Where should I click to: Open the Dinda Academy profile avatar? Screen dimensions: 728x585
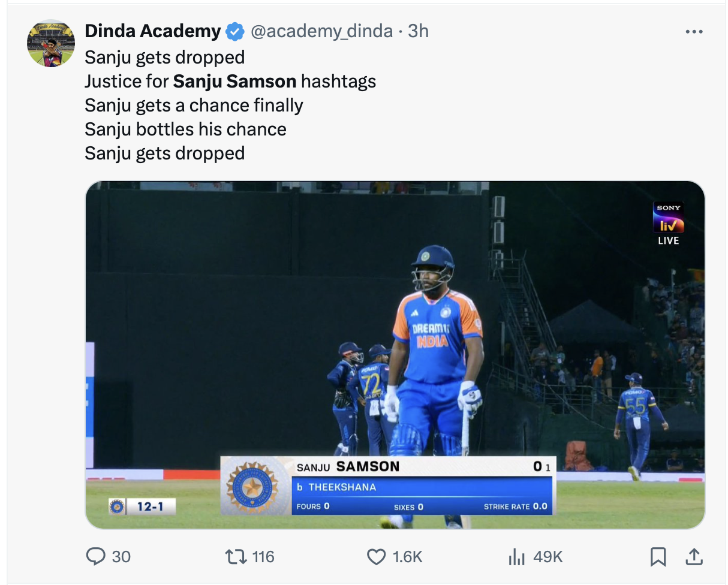tap(51, 43)
